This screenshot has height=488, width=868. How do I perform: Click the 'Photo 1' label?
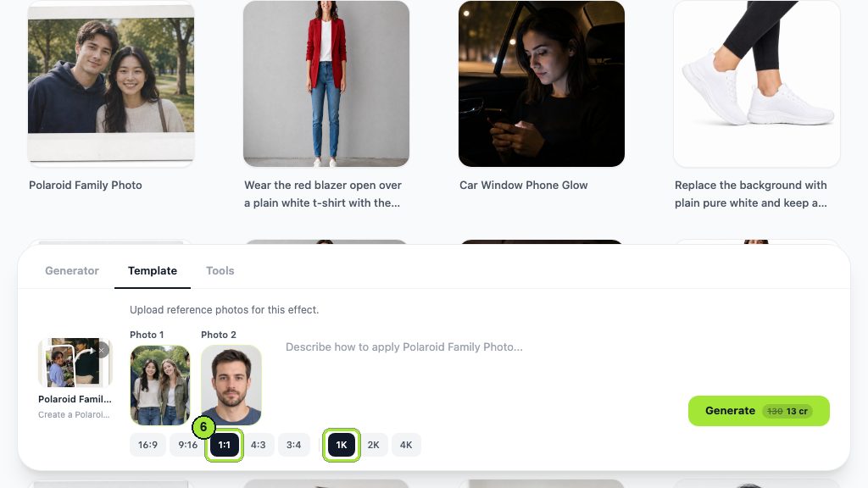tap(147, 335)
